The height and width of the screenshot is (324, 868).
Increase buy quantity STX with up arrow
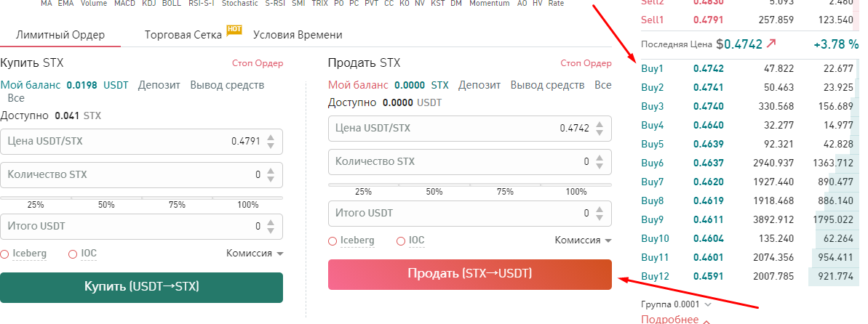[271, 171]
